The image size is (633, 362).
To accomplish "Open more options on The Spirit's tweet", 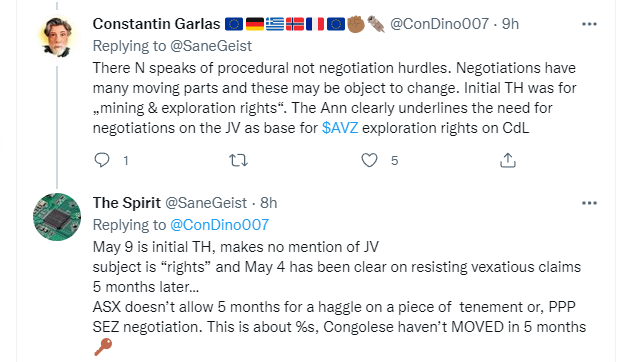I will tap(589, 203).
